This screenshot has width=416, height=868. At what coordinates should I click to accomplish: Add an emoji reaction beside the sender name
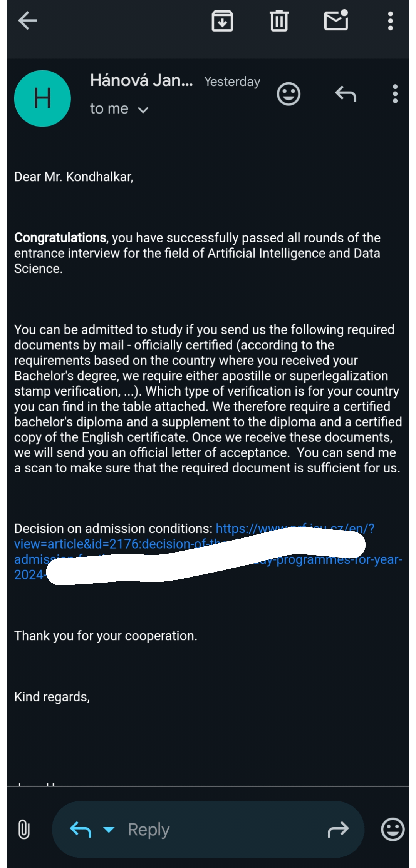coord(289,94)
